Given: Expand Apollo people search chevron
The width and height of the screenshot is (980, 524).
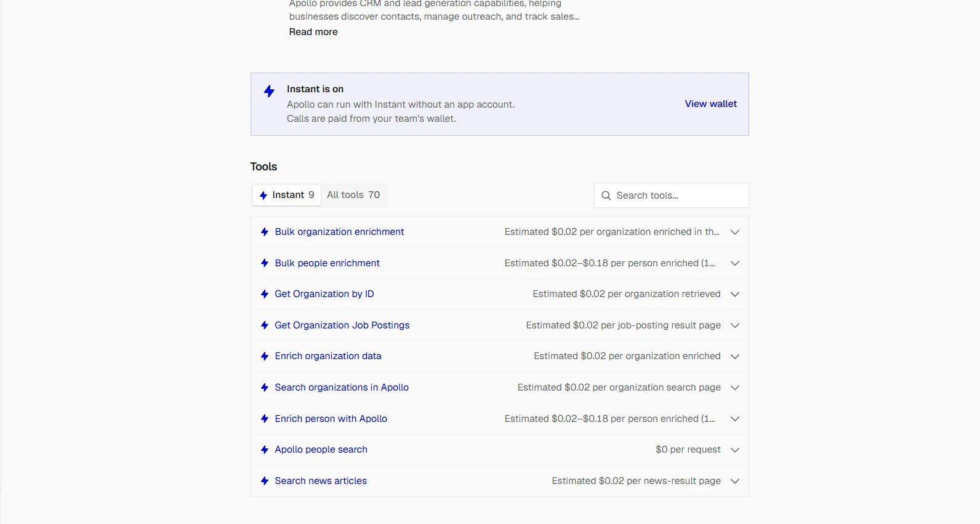Looking at the screenshot, I should pos(735,450).
